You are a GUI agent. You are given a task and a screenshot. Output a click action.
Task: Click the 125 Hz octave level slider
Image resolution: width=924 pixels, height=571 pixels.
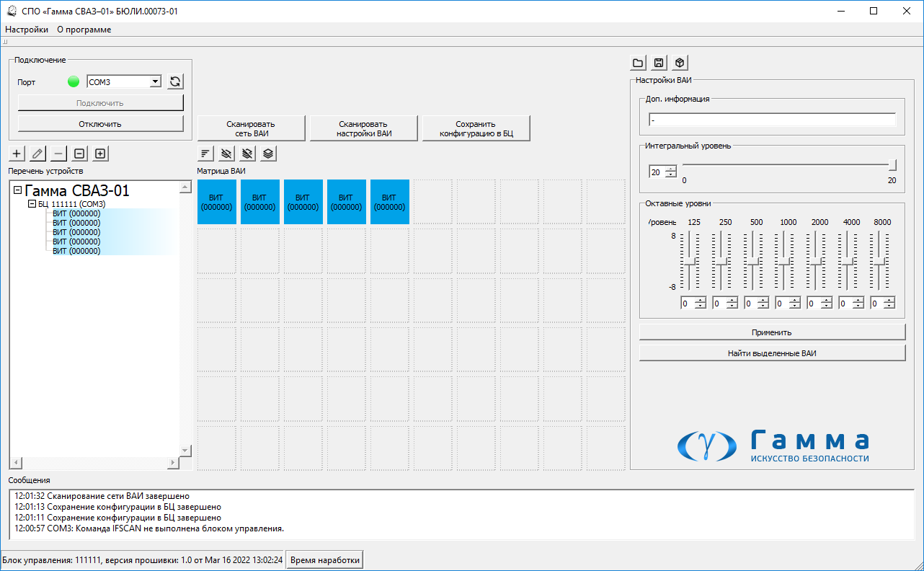click(x=690, y=261)
